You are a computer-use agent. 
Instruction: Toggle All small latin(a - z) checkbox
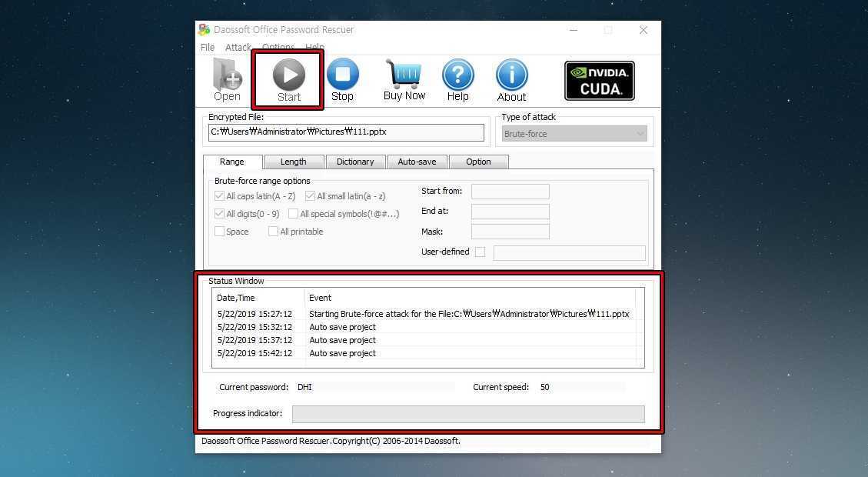[310, 196]
